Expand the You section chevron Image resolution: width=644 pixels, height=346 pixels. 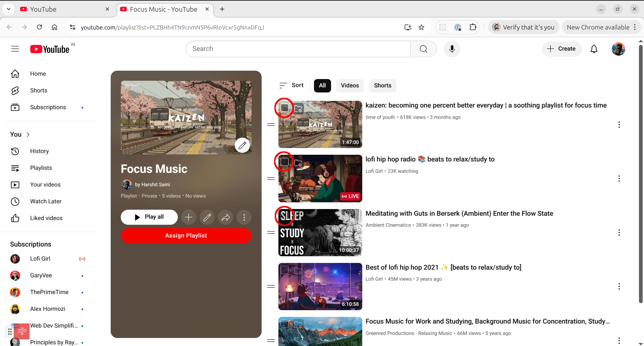pyautogui.click(x=28, y=135)
